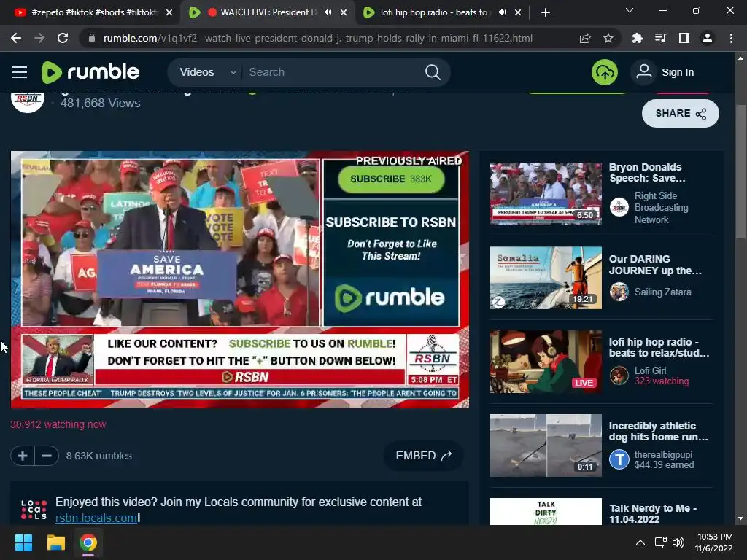Click the page vertical scrollbar
Viewport: 747px width, 560px height.
coord(740,171)
